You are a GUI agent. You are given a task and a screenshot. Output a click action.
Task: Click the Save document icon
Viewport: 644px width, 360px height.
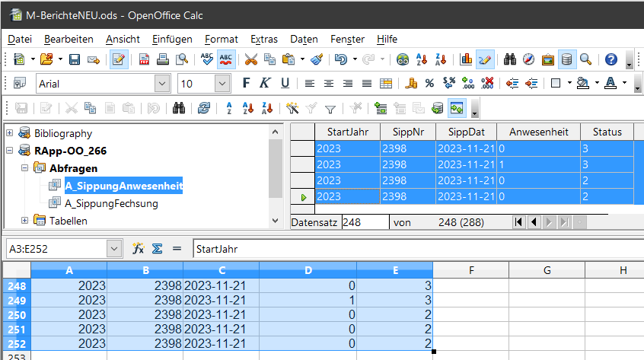75,59
